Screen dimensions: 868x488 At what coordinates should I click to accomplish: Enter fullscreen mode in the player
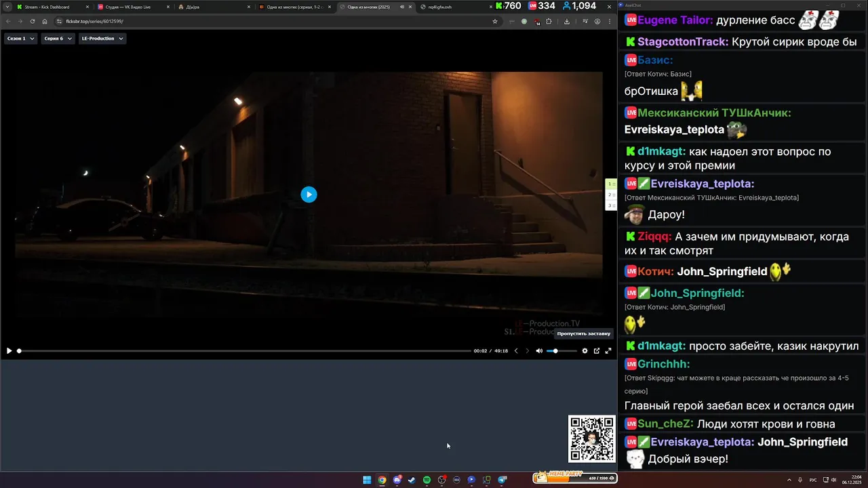click(608, 350)
